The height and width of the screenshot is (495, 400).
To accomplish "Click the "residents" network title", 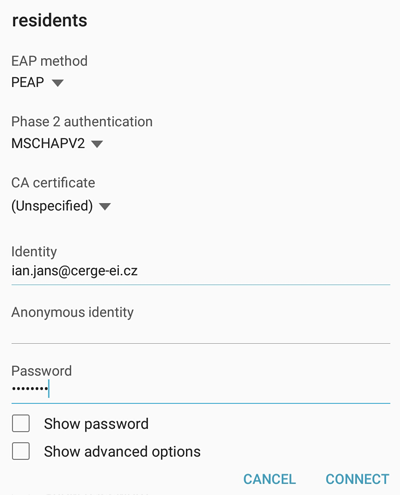I will pos(50,20).
